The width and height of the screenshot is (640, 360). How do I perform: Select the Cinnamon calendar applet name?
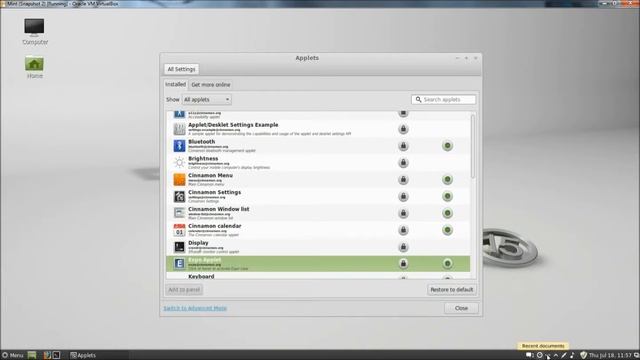tap(214, 226)
